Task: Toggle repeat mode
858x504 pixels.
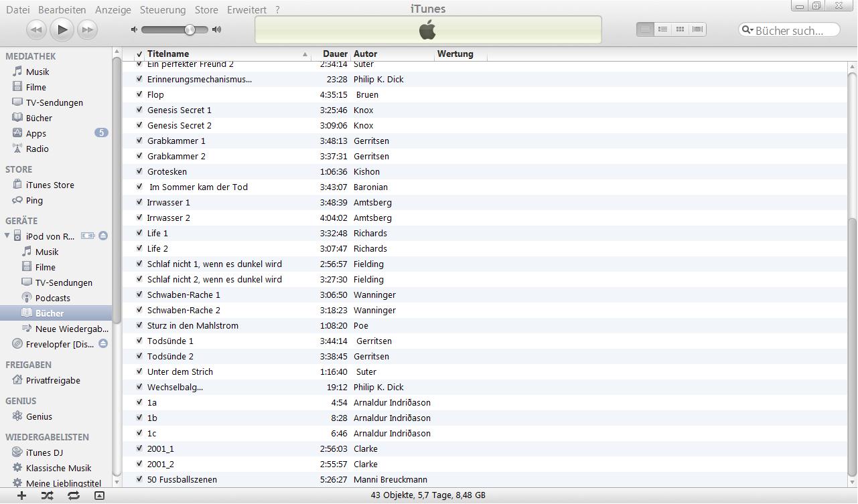Action: click(x=74, y=495)
